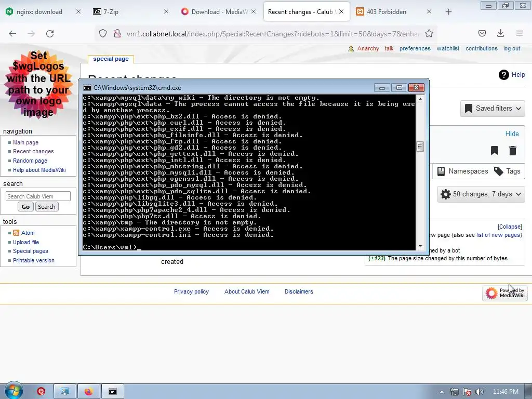Bookmark this page with the star icon
Screen dimensions: 532x399
(429, 34)
